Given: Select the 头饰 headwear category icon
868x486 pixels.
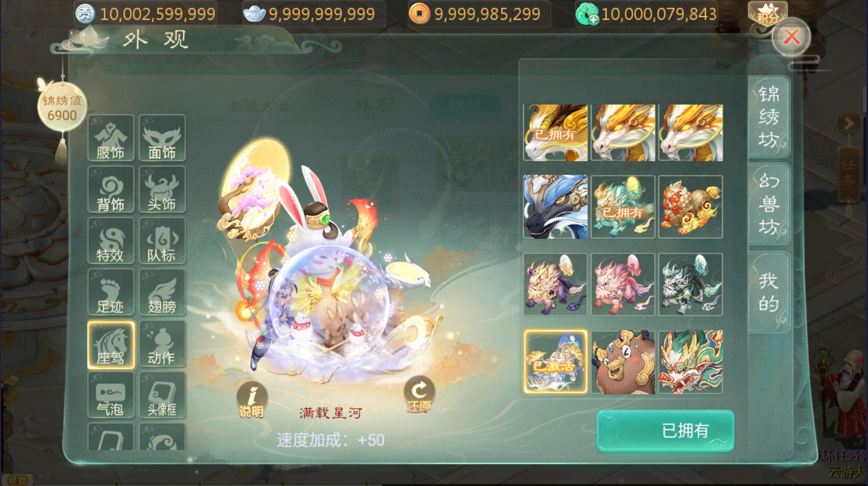Looking at the screenshot, I should pos(162,190).
